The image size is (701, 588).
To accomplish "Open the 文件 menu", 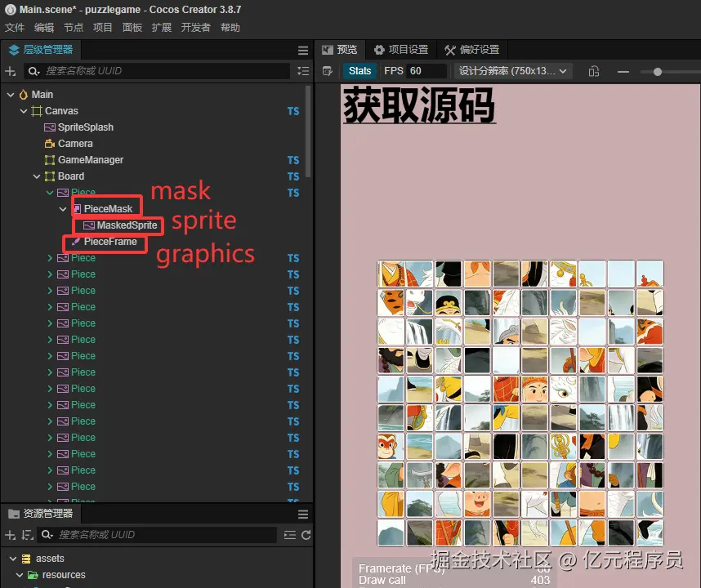I will coord(14,27).
